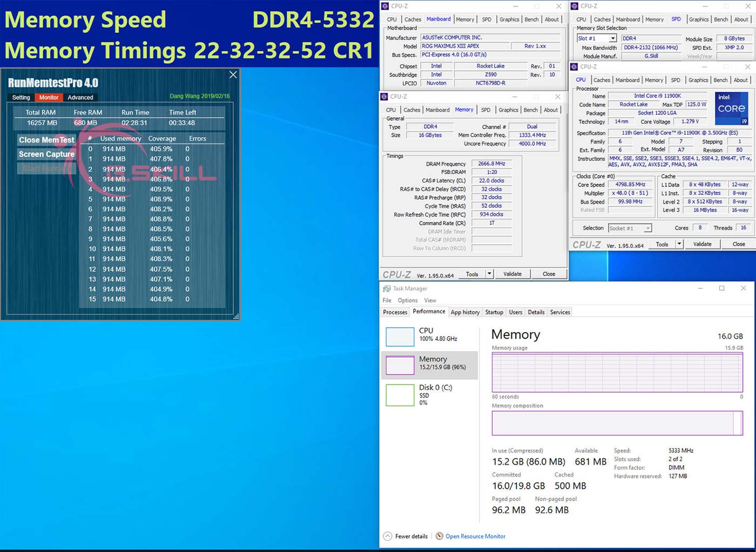This screenshot has width=756, height=552.
Task: Select the CPU performance graph thumbnail
Action: (x=400, y=336)
